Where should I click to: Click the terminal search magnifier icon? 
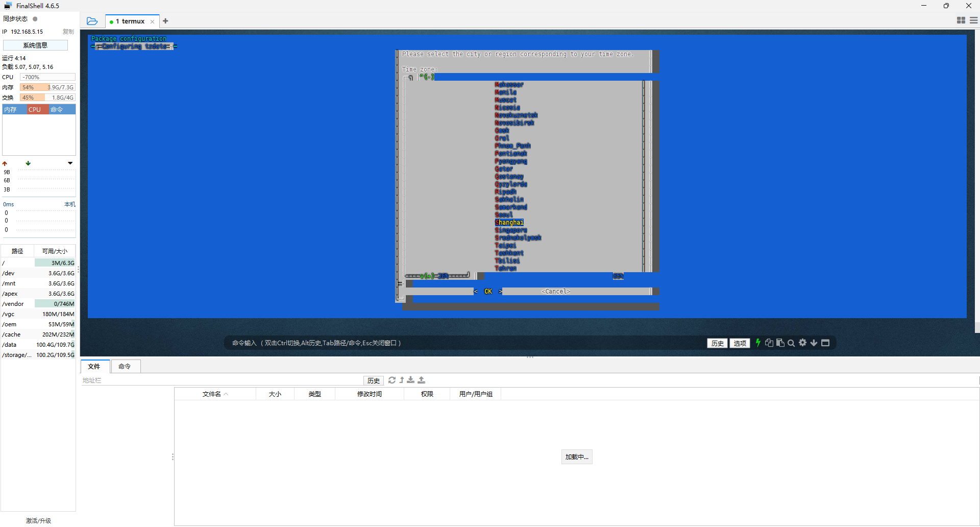click(791, 343)
